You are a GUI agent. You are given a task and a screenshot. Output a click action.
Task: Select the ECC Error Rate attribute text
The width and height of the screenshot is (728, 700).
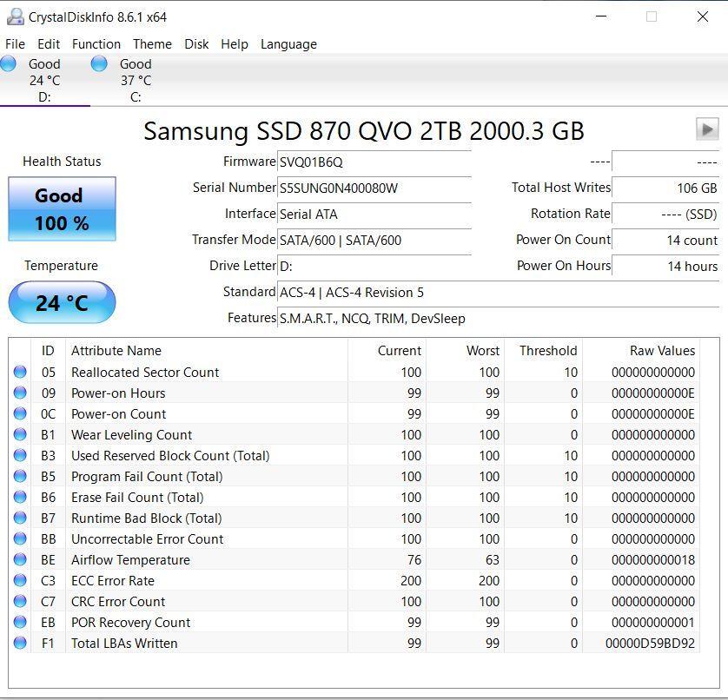(112, 581)
